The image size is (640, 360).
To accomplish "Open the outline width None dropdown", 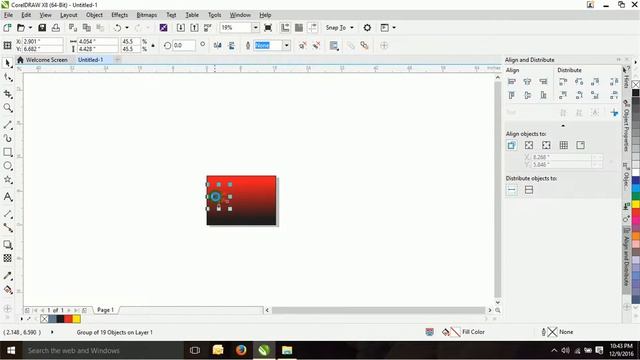I will point(287,45).
